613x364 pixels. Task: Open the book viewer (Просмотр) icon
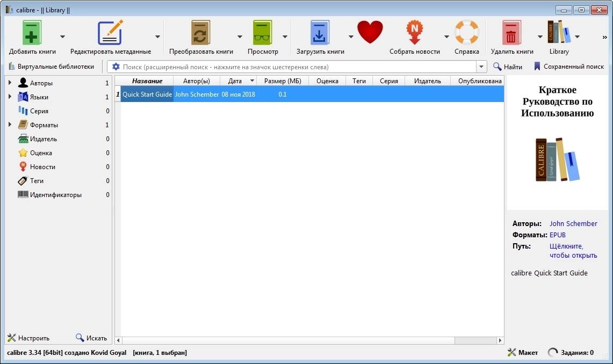click(x=262, y=33)
